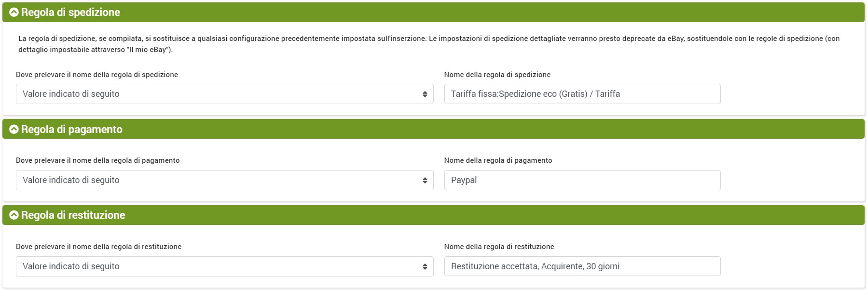Screen dimensions: 868x290
Task: Click the 'Dove prelevare il nome della regola di spedizione' label
Action: point(97,75)
